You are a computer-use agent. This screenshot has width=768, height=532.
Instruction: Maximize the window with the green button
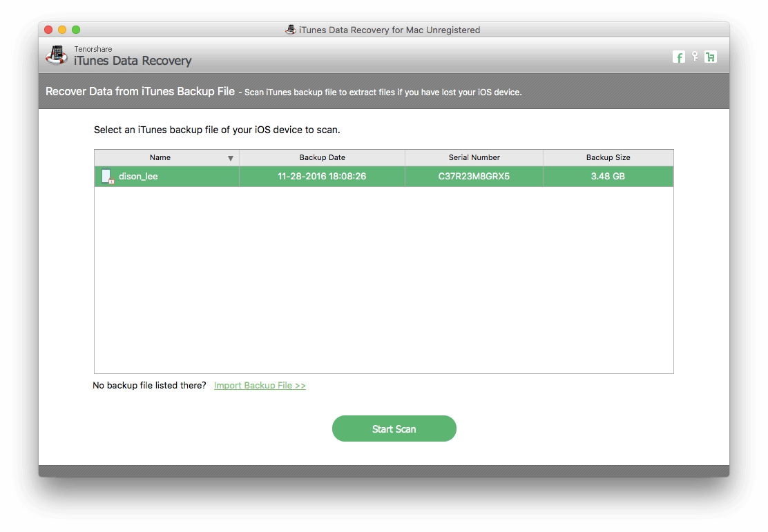[76, 30]
